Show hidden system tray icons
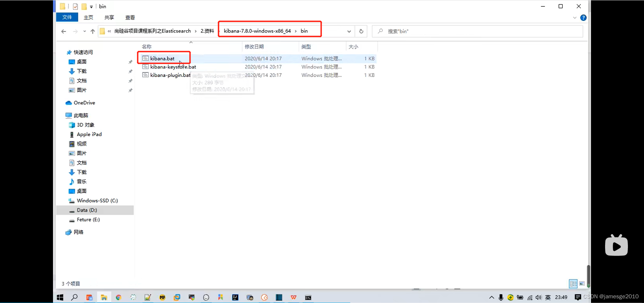This screenshot has height=303, width=644. click(x=491, y=298)
